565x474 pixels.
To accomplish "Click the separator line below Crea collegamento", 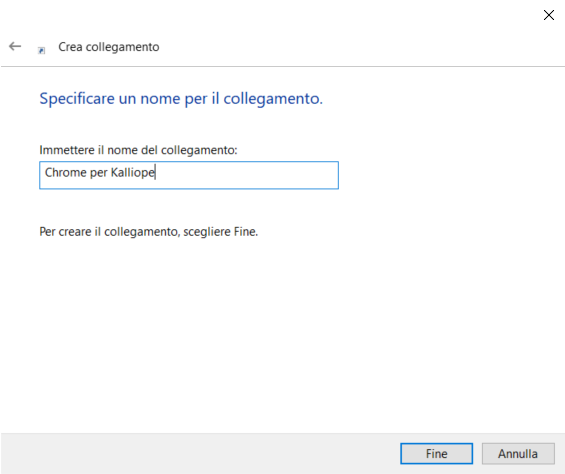I will coord(282,66).
